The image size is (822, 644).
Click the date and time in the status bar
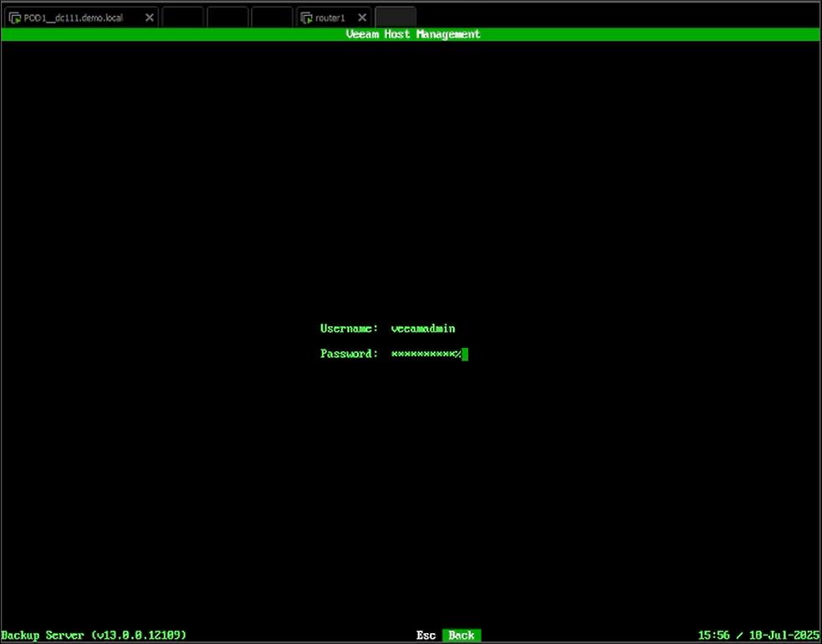click(x=758, y=636)
